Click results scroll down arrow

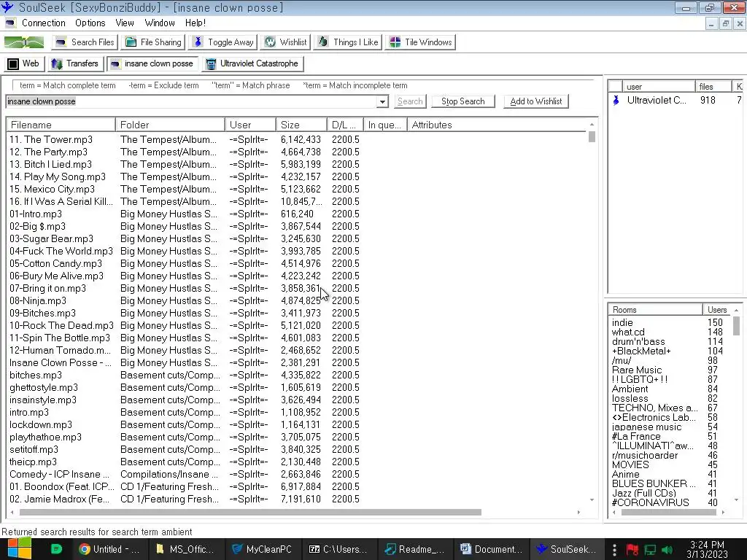tap(592, 500)
